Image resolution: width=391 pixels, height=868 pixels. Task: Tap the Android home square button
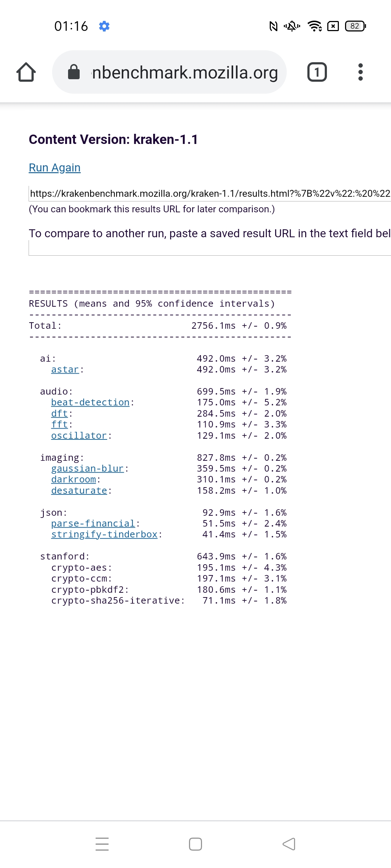[195, 844]
